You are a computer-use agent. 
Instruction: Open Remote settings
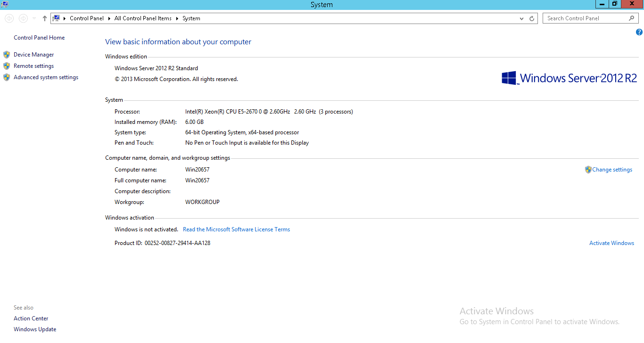click(x=33, y=66)
